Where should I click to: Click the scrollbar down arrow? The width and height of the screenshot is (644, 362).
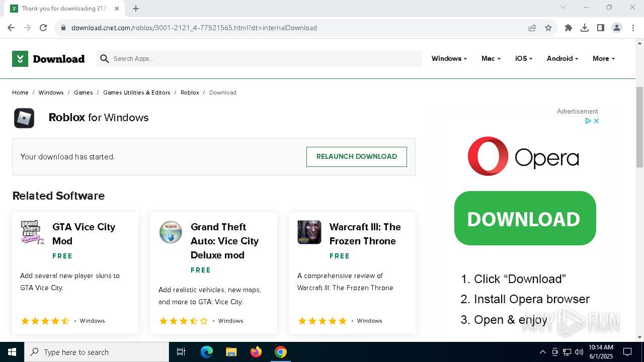pyautogui.click(x=639, y=337)
